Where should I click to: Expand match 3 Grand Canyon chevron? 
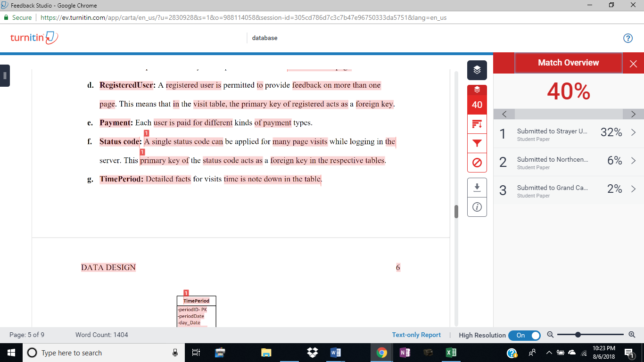pyautogui.click(x=633, y=189)
